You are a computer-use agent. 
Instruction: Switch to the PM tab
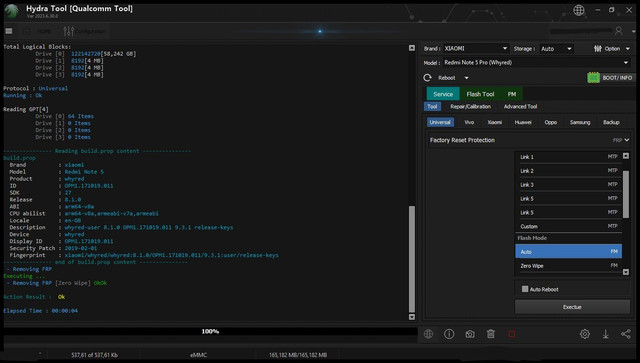coord(511,94)
